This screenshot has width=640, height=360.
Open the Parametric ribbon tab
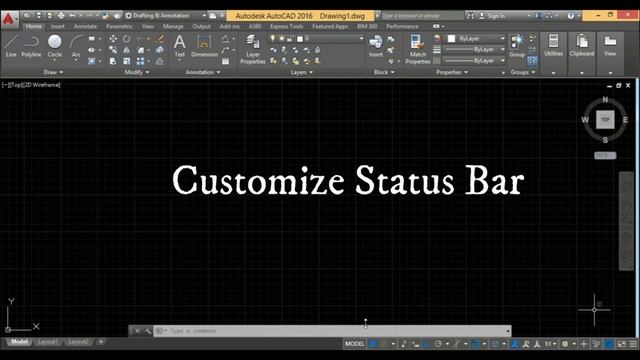coord(119,27)
